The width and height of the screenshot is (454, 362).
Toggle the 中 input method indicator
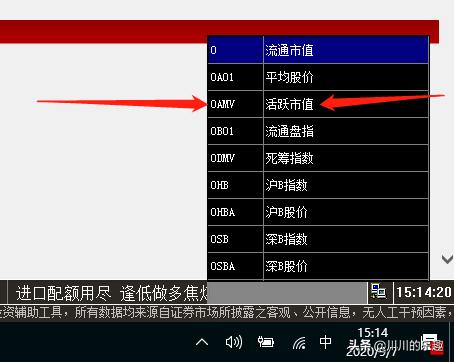click(x=326, y=342)
